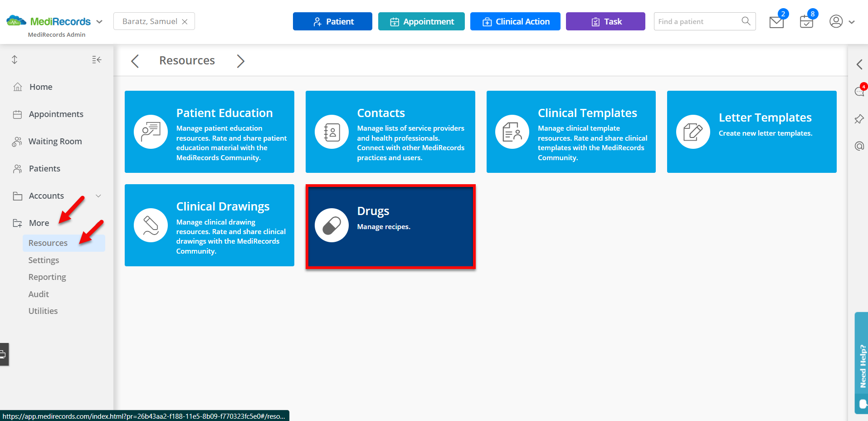The width and height of the screenshot is (868, 421).
Task: Click the Clinical Action button
Action: (515, 21)
